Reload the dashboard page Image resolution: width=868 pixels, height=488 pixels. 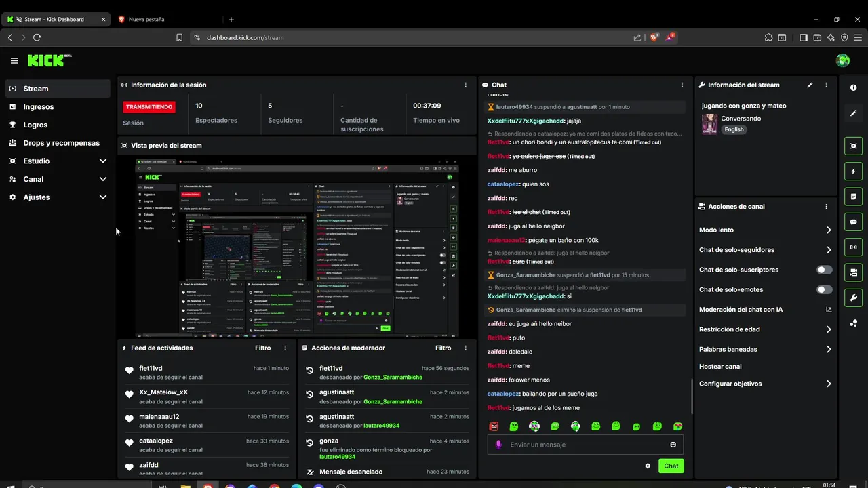(37, 37)
